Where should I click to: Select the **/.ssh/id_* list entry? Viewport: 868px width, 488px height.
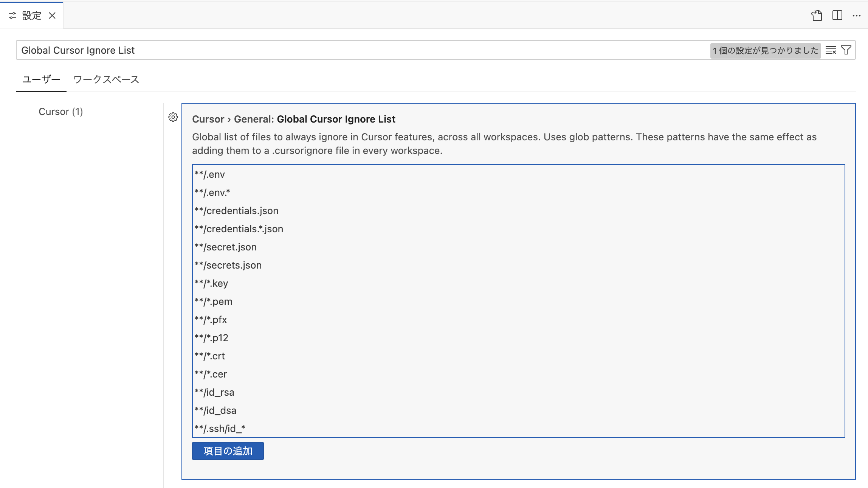(220, 429)
